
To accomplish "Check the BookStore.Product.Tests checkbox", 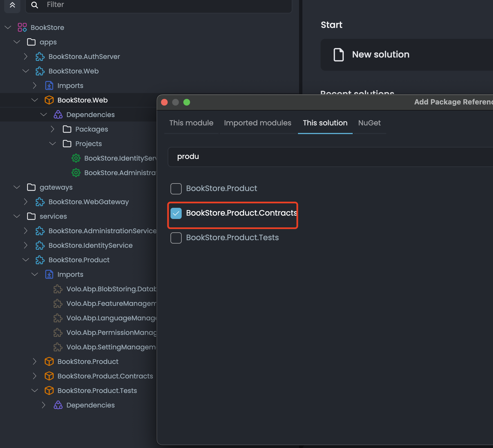I will 176,238.
